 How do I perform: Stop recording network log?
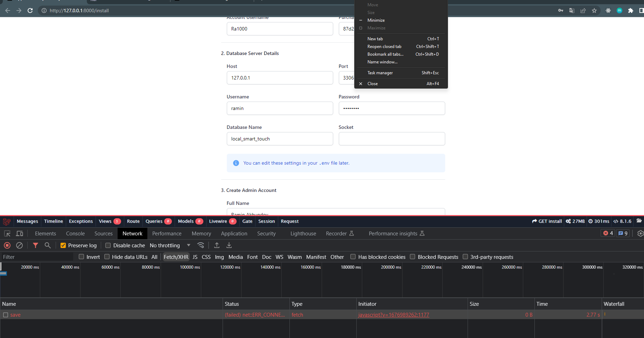click(x=7, y=246)
